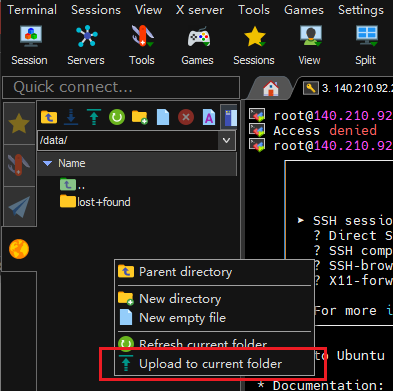The image size is (393, 391).
Task: Open the Servers toolbar icon
Action: coord(86,45)
